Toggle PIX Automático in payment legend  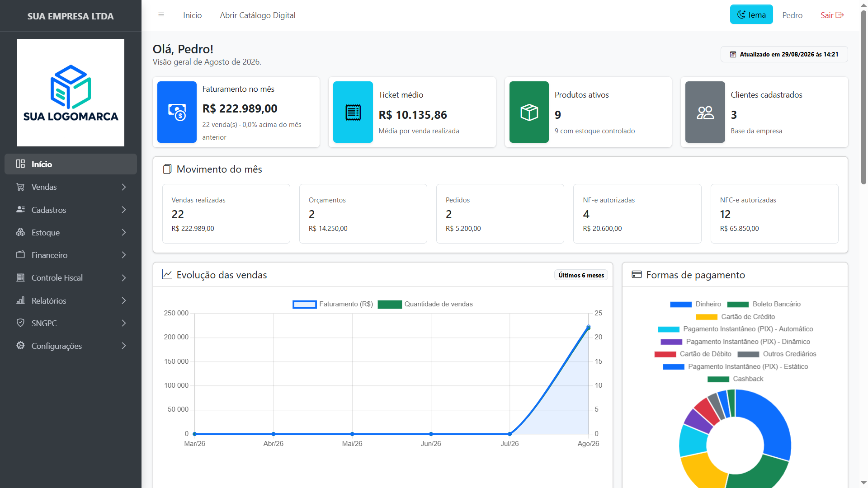pyautogui.click(x=735, y=329)
